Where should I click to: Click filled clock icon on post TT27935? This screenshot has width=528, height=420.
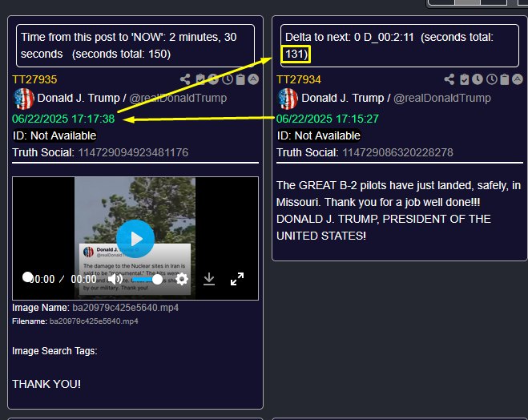point(213,79)
